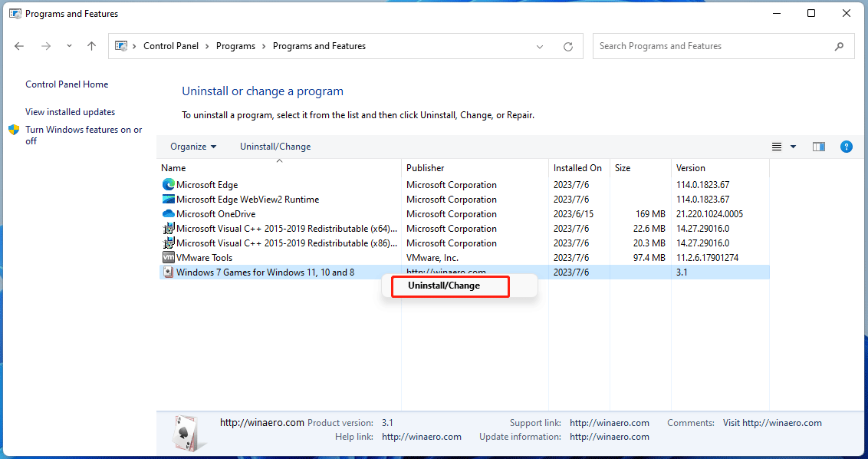
Task: Open Help with the blue question icon
Action: (846, 147)
